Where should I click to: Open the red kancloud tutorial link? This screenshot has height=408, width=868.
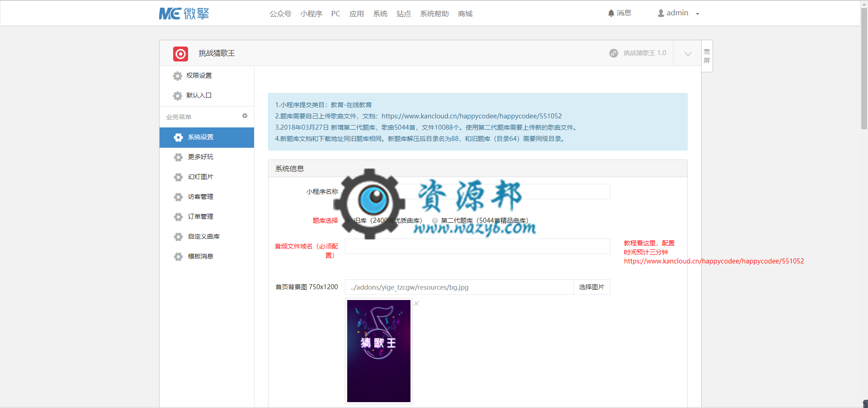pyautogui.click(x=714, y=261)
